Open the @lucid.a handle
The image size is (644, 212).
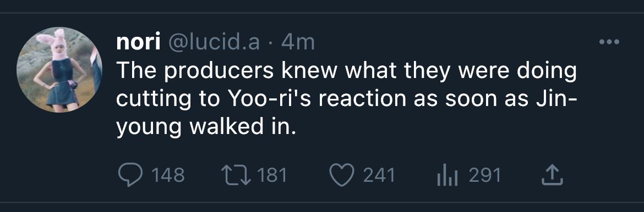point(212,43)
